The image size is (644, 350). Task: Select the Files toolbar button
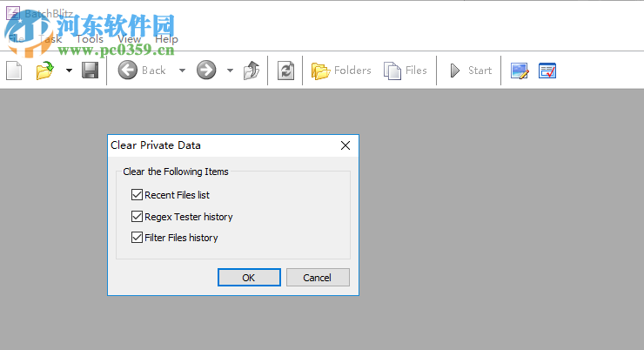click(406, 71)
